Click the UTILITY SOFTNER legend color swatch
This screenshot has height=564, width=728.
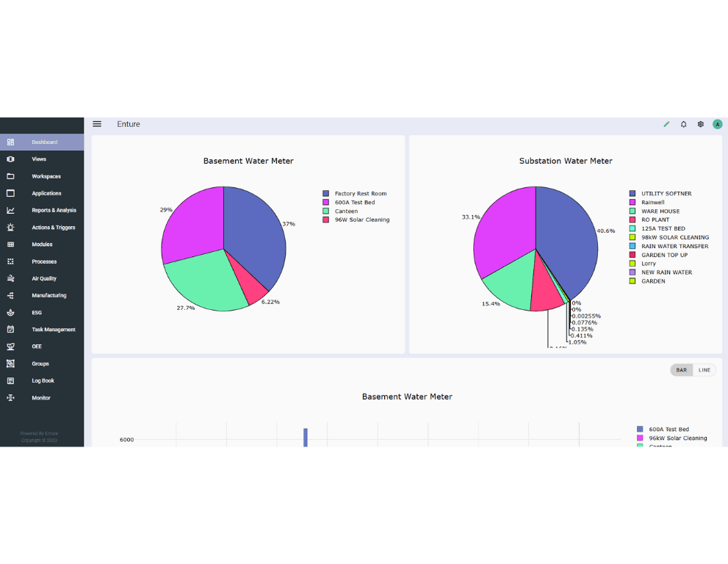[632, 194]
